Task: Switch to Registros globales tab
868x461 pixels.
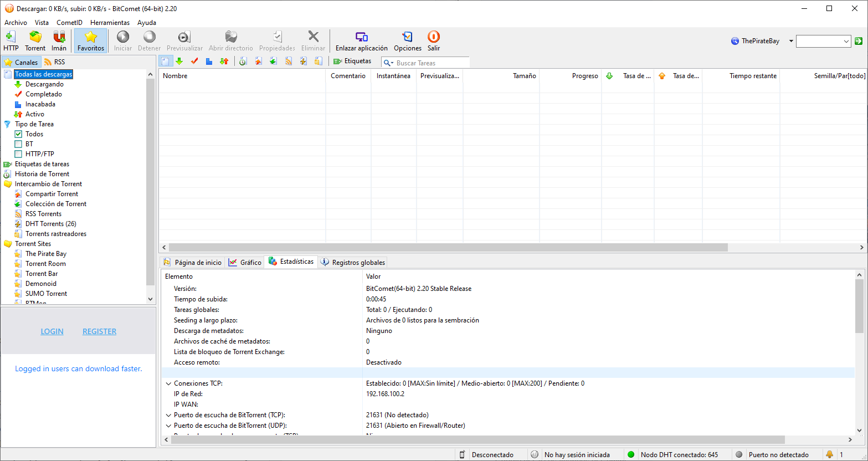Action: click(x=352, y=262)
